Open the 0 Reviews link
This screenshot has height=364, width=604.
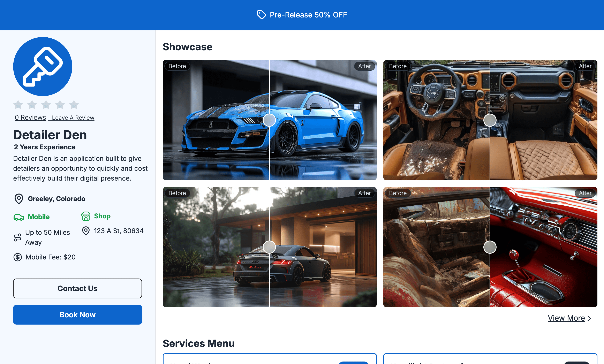pyautogui.click(x=30, y=117)
